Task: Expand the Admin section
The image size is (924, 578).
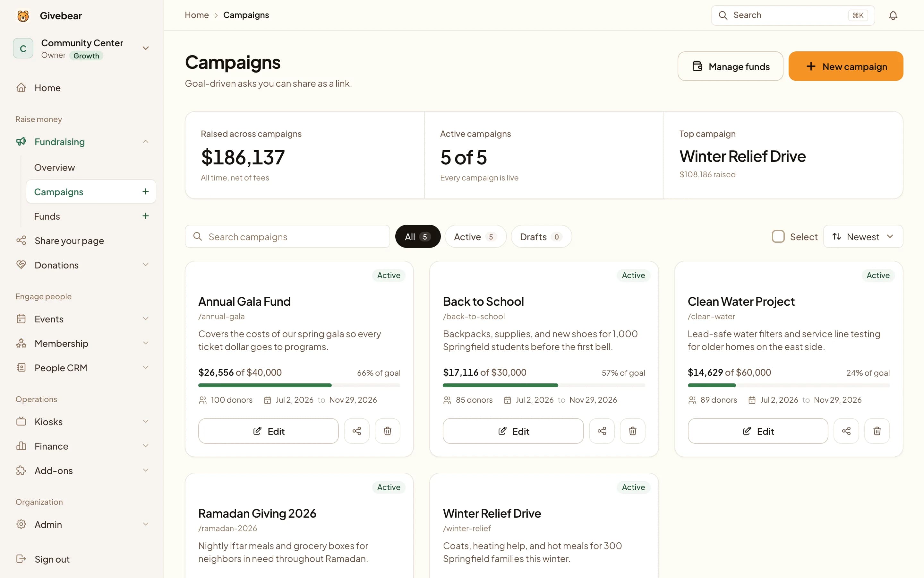Action: point(145,524)
